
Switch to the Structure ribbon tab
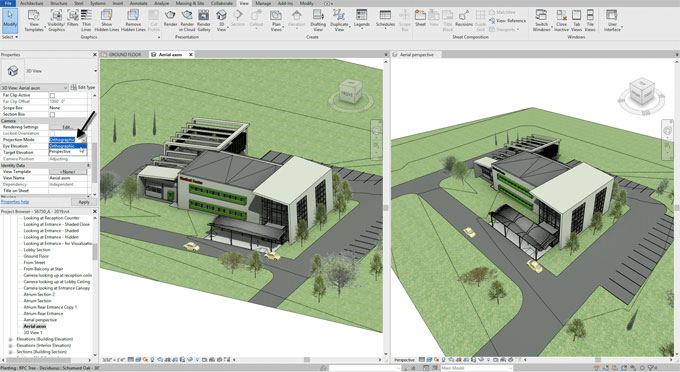click(59, 3)
